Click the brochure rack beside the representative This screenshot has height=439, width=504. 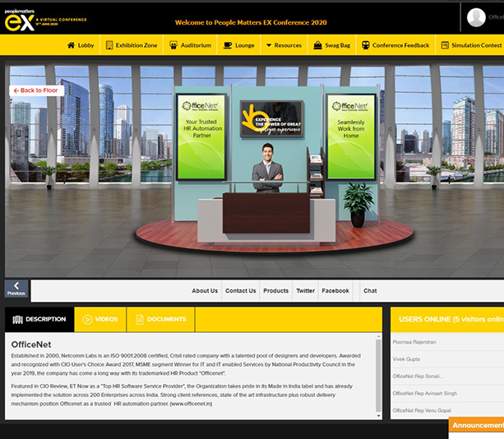coord(316,173)
